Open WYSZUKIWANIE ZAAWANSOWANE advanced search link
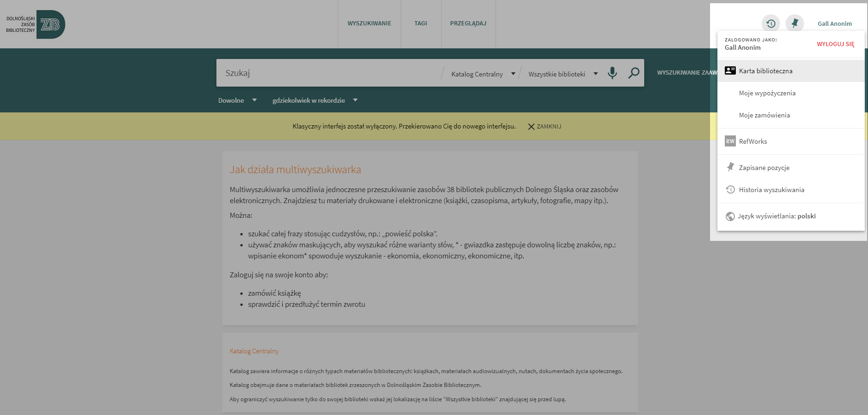Viewport: 868px width, 415px height. tap(687, 73)
